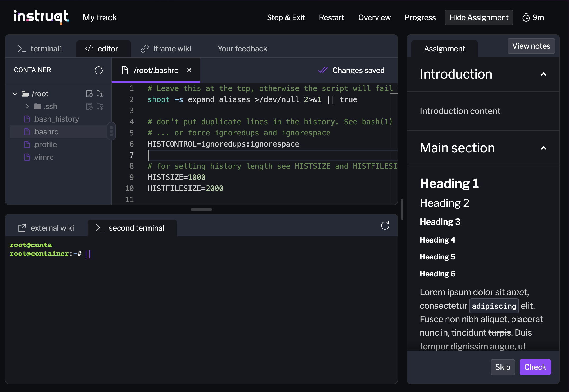Click new file icon beside /root
Image resolution: width=569 pixels, height=392 pixels.
click(89, 94)
